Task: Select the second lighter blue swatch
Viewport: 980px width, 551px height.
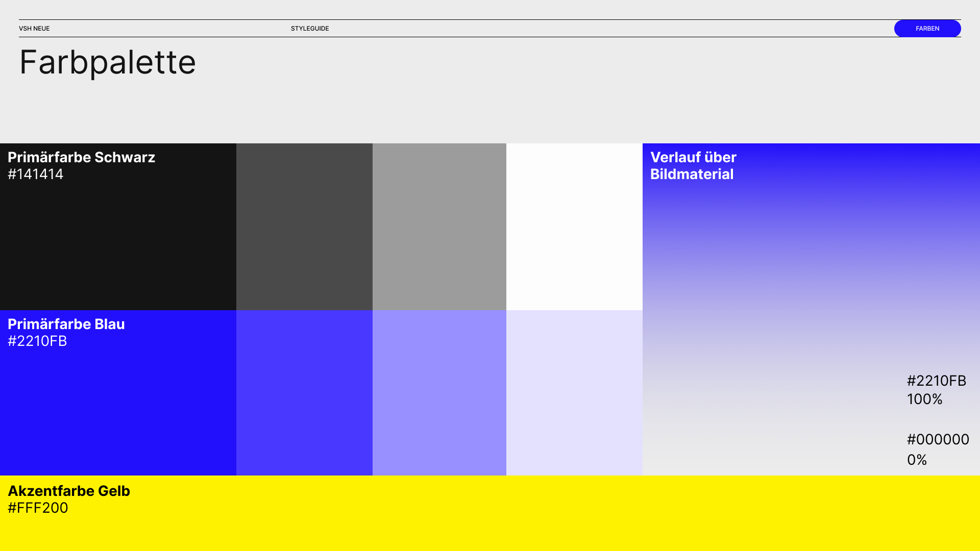Action: coord(304,393)
